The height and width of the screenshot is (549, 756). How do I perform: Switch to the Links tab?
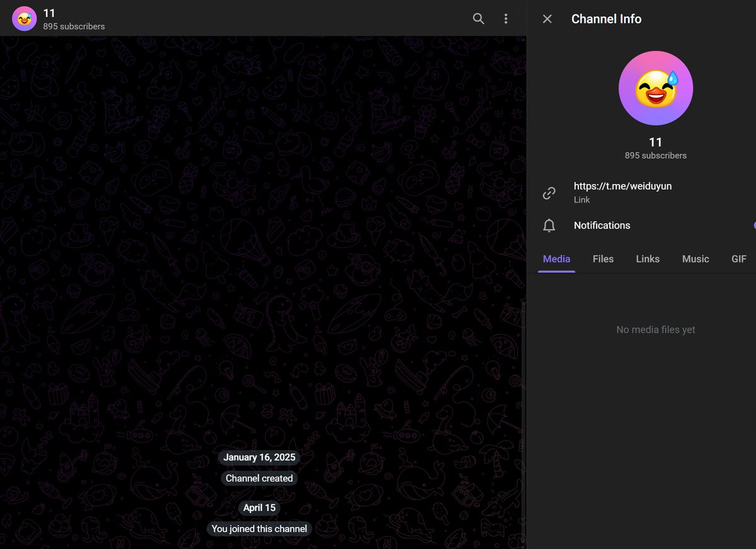coord(648,259)
